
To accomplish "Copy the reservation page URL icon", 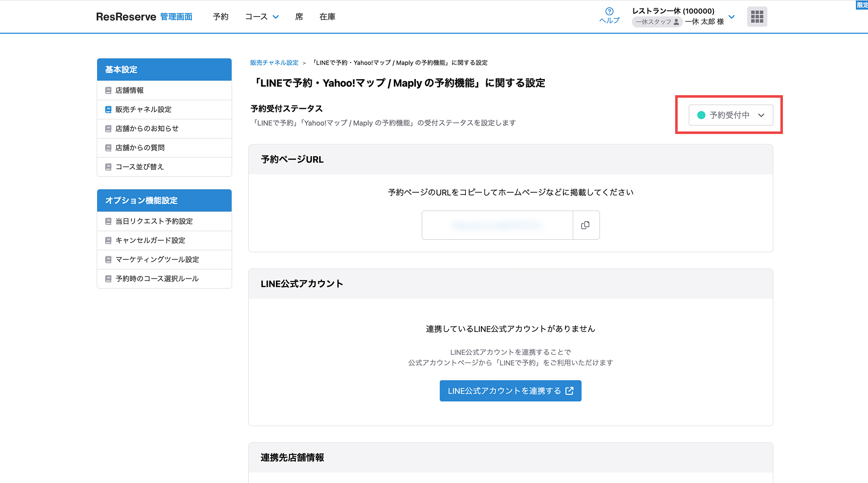I will [x=586, y=225].
